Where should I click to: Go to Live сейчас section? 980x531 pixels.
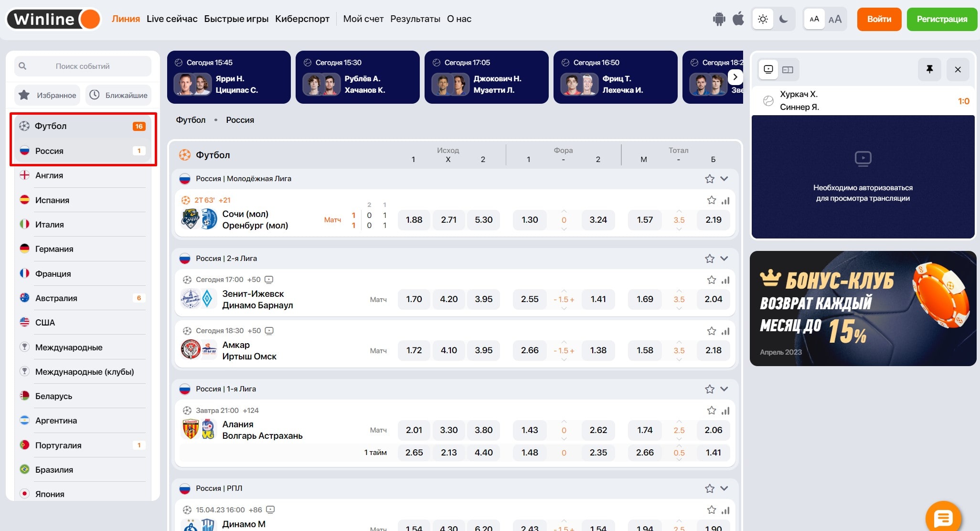pos(172,19)
